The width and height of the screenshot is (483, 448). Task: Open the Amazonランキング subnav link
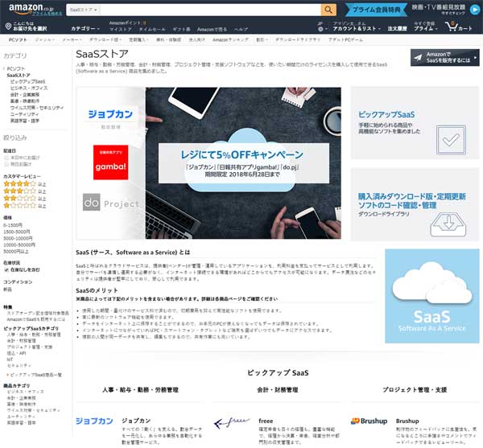click(x=230, y=39)
